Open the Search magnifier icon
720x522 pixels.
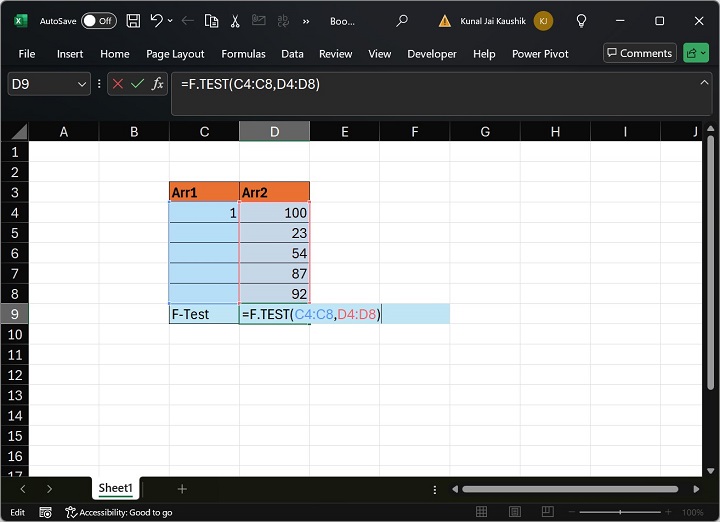402,21
